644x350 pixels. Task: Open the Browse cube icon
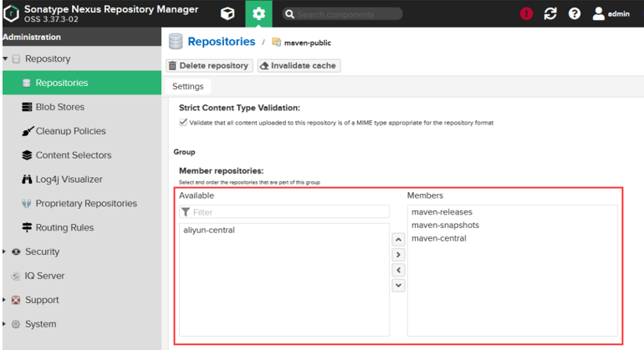click(x=227, y=13)
